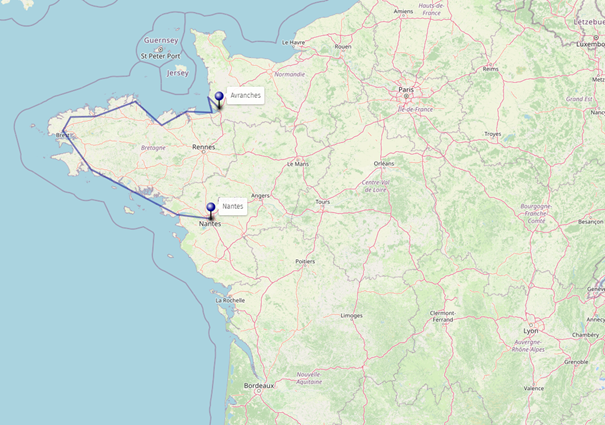
Task: Click the Orléans city label
Action: pyautogui.click(x=384, y=164)
